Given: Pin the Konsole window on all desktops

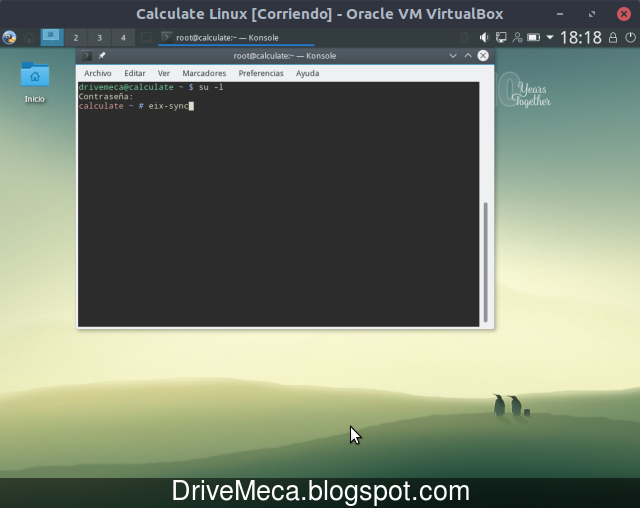Looking at the screenshot, I should (x=102, y=55).
